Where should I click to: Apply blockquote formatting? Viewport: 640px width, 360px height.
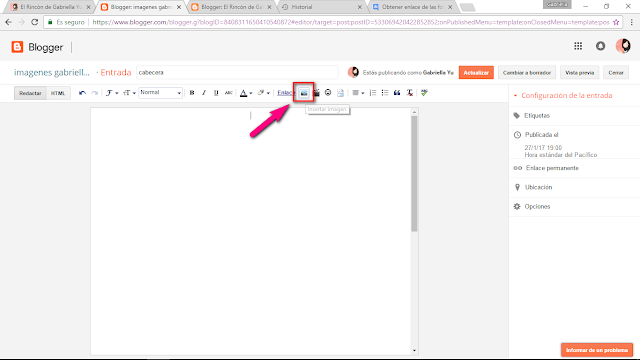[397, 93]
